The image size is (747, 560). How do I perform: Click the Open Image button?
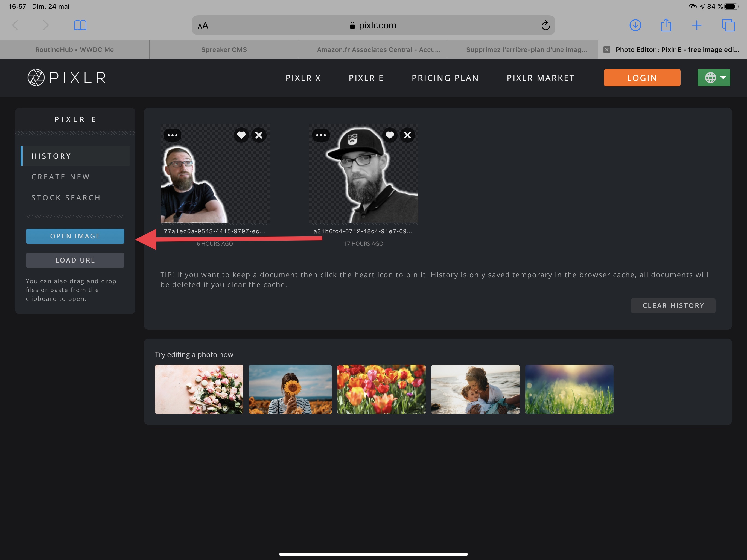tap(75, 236)
